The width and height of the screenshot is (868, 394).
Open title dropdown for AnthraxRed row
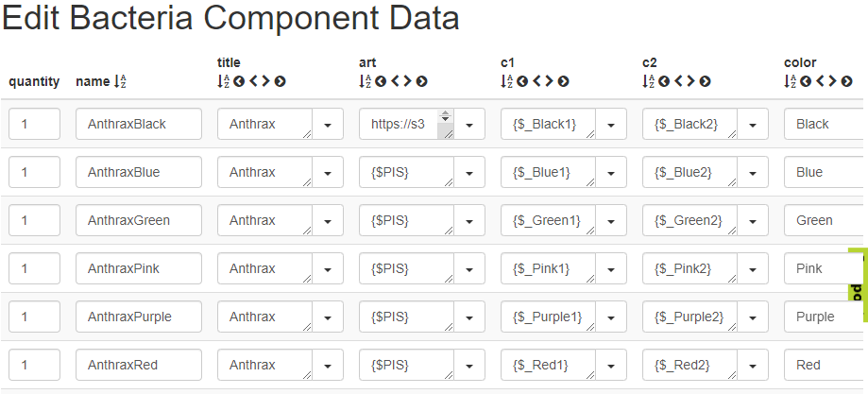pos(328,365)
